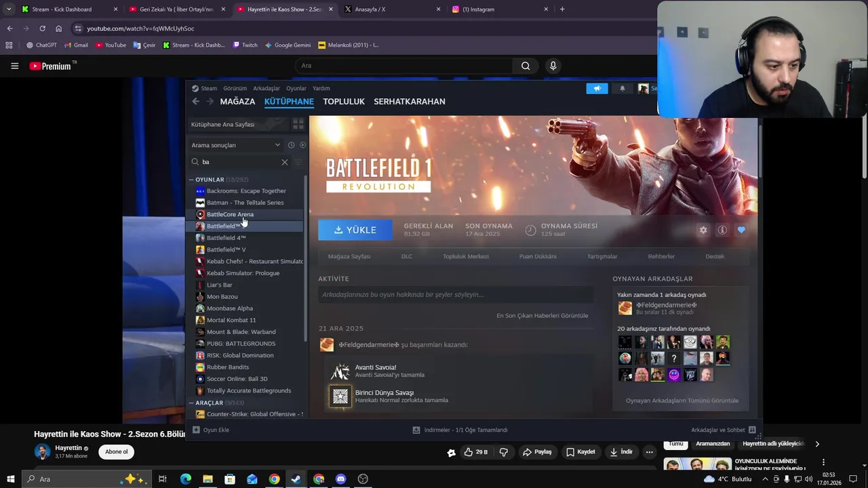The image size is (868, 488).
Task: Click Chrome address bar URL
Action: pyautogui.click(x=140, y=28)
